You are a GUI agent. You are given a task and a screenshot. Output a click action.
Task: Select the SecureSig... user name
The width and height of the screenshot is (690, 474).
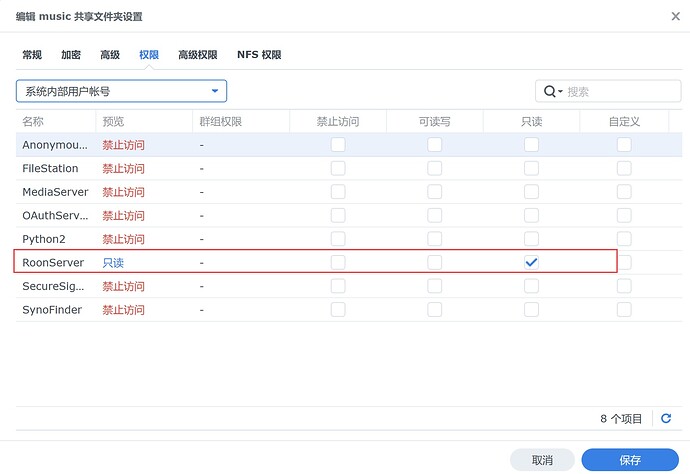coord(53,286)
